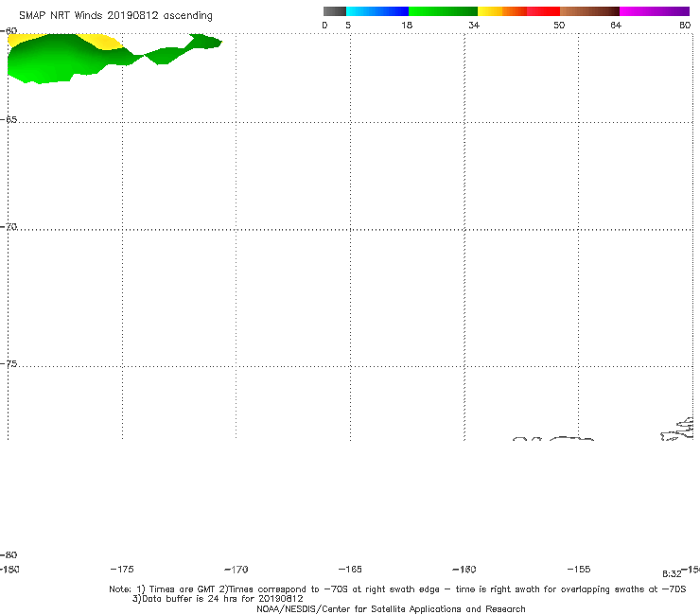The width and height of the screenshot is (700, 615).
Task: Pick the brown color bar segment
Action: 589,11
